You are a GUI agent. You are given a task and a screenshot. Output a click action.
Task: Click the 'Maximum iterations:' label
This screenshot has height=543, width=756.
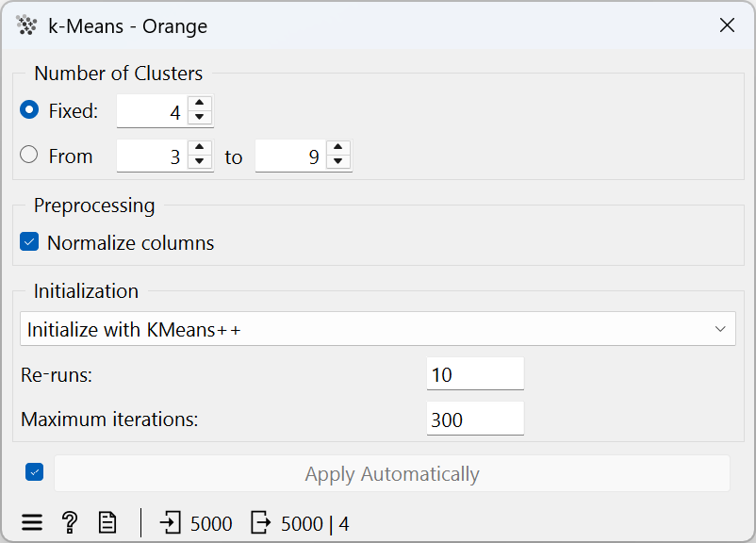(x=109, y=420)
